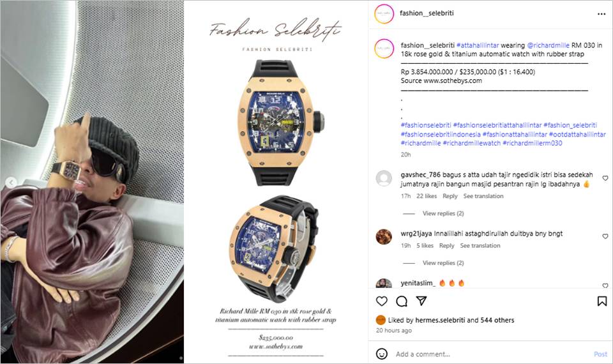Like the post with the heart icon
The height and width of the screenshot is (364, 613).
pyautogui.click(x=382, y=301)
